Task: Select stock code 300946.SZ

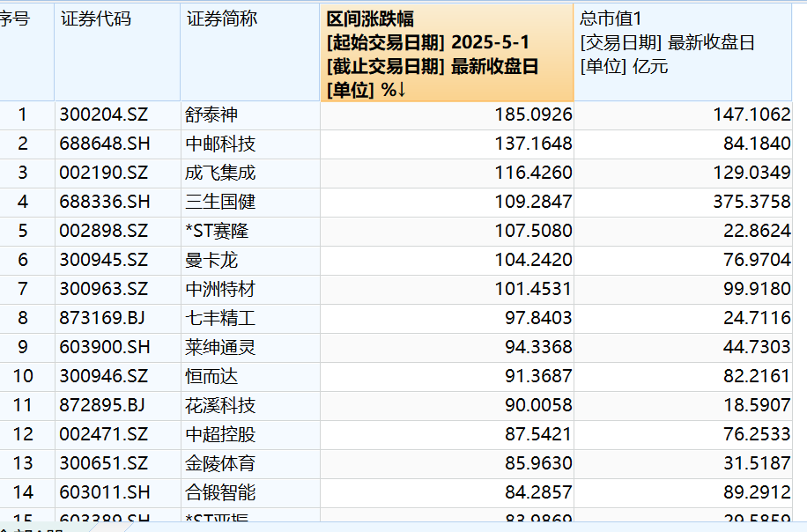Action: click(104, 376)
